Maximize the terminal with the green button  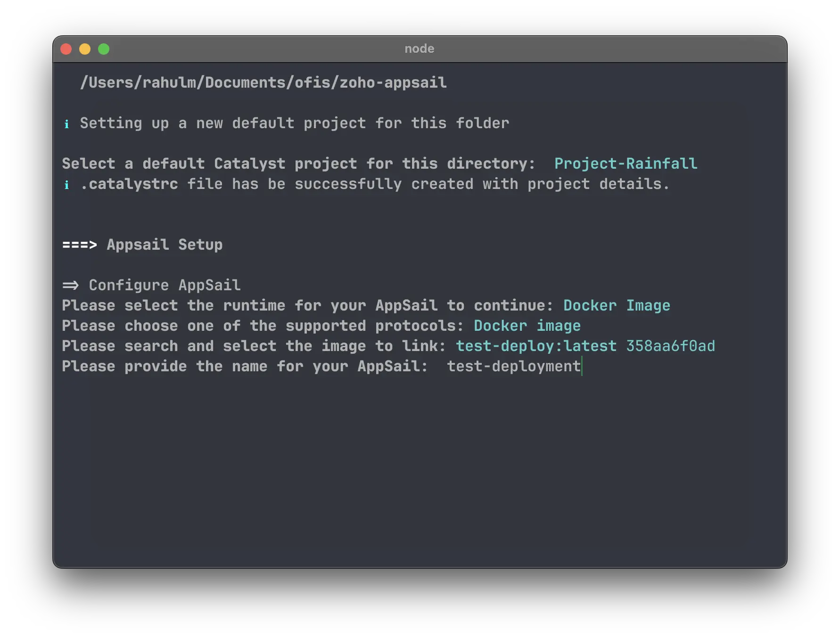[x=104, y=49]
